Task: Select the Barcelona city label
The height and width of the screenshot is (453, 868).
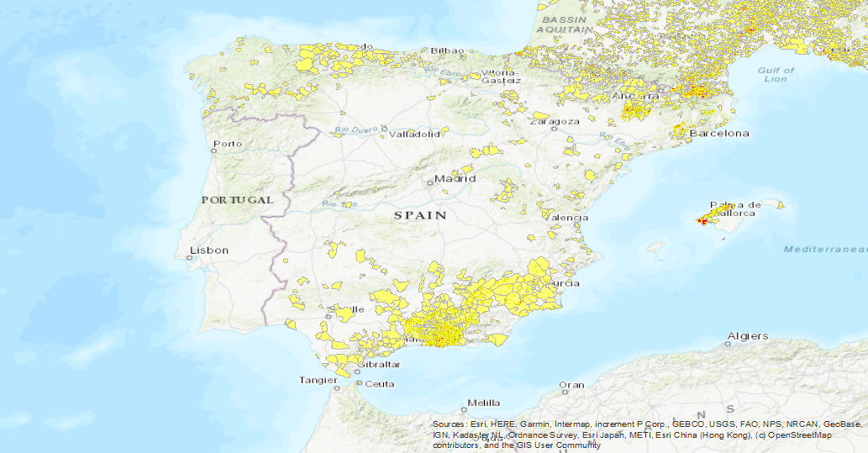Action: coord(718,134)
